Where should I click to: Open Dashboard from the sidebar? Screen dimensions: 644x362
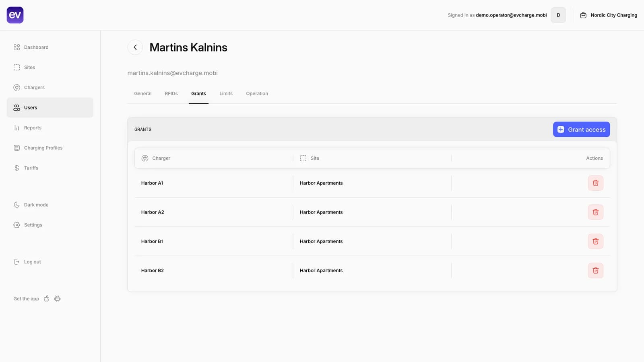coord(50,47)
